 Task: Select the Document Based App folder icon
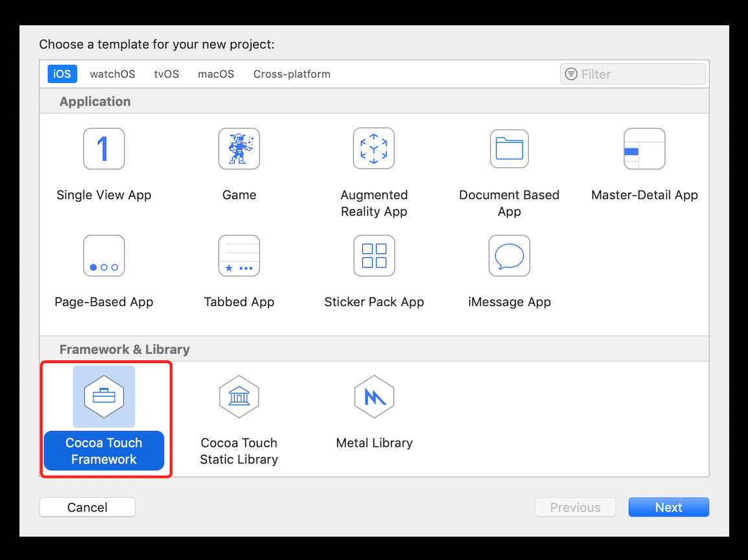(x=509, y=149)
